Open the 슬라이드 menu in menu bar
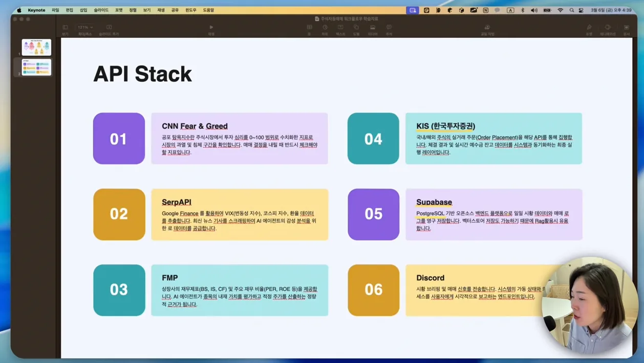 101,10
